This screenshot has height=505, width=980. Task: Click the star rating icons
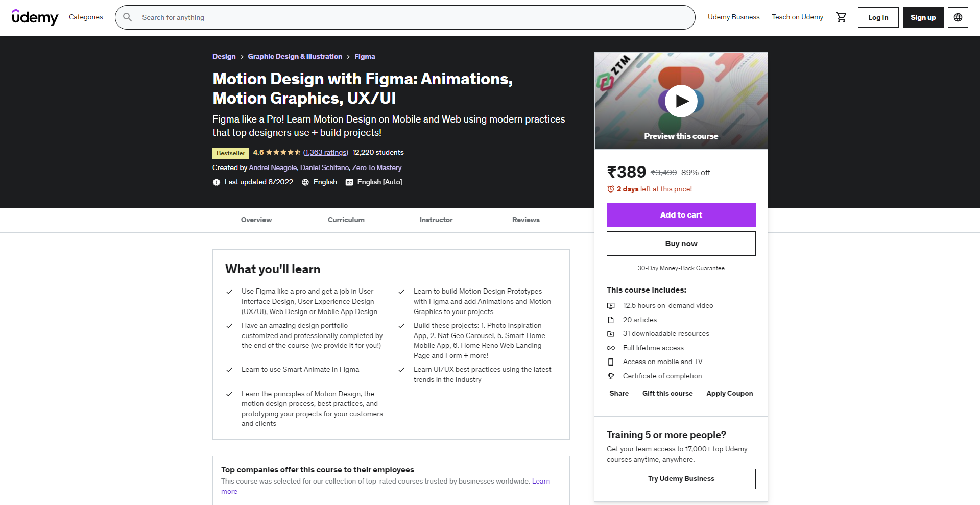pos(283,152)
